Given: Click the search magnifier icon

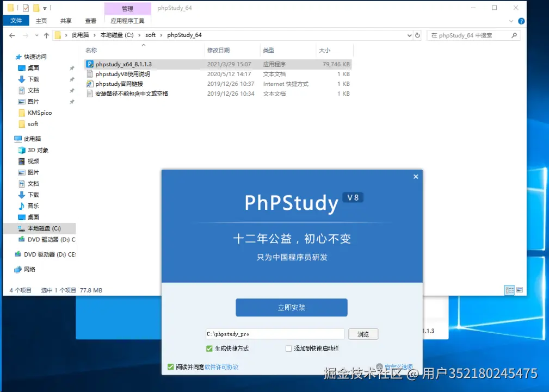Looking at the screenshot, I should coord(514,35).
